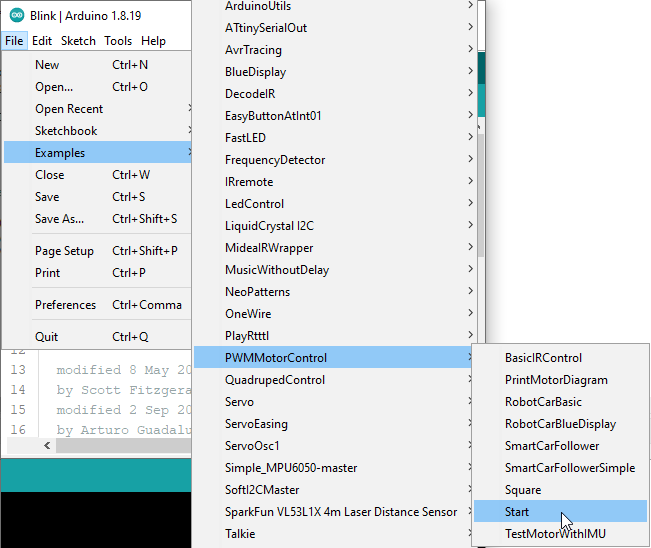Choose New from the File menu
651x548 pixels.
pos(98,65)
